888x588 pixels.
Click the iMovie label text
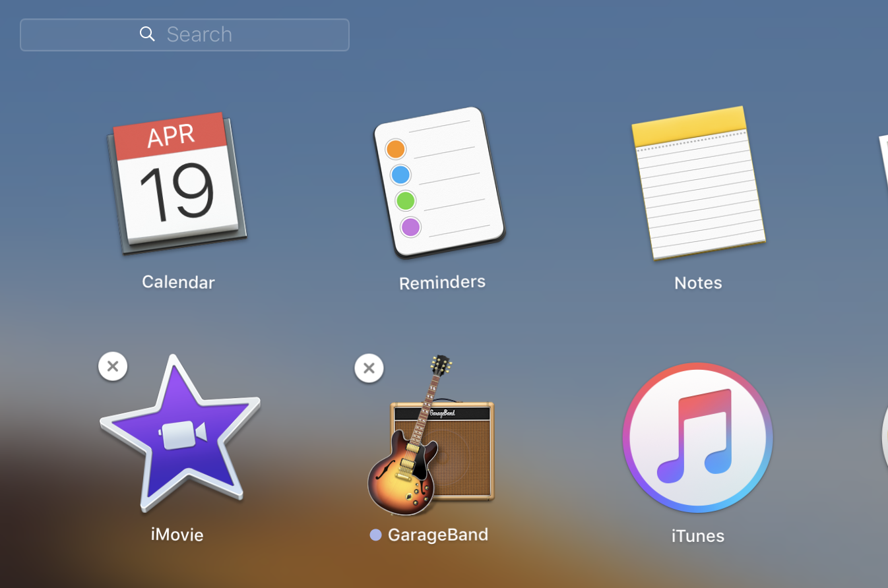[177, 534]
